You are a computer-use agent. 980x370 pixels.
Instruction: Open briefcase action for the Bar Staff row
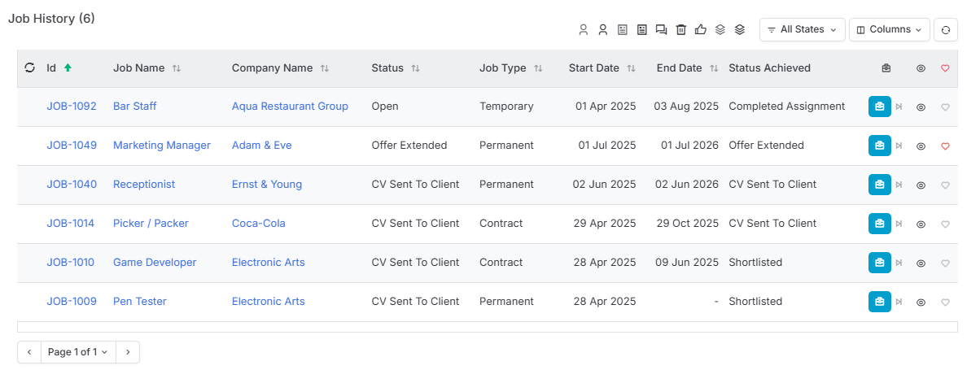(880, 107)
